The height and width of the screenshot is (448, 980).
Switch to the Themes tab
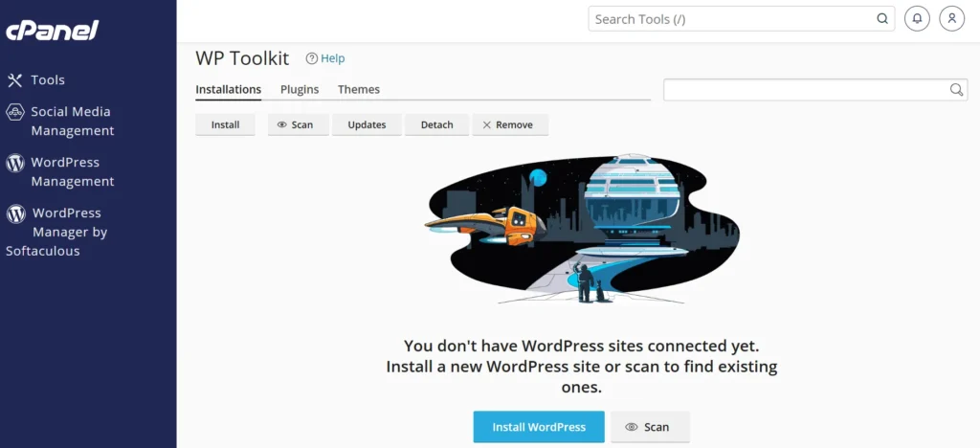[359, 89]
